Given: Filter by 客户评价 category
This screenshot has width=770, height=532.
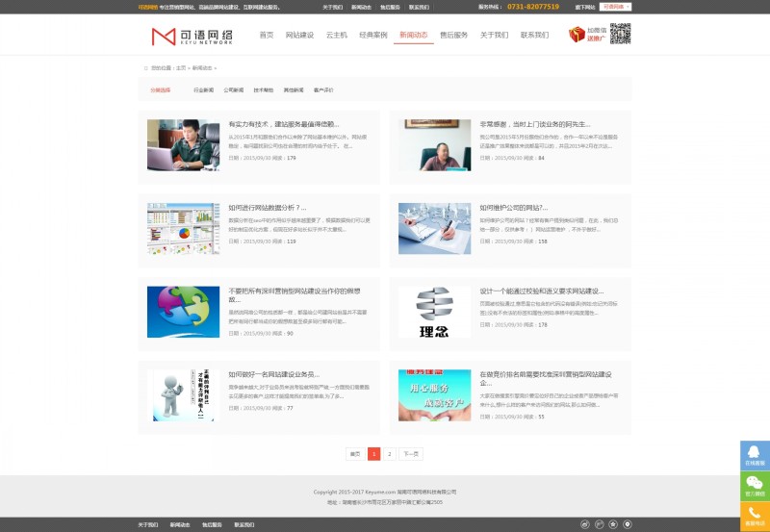Looking at the screenshot, I should [323, 90].
